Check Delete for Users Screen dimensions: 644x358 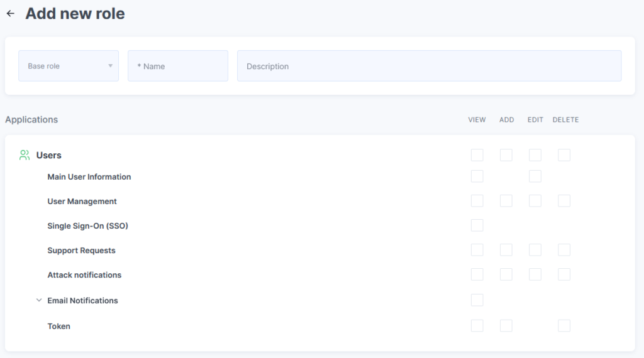(x=564, y=155)
